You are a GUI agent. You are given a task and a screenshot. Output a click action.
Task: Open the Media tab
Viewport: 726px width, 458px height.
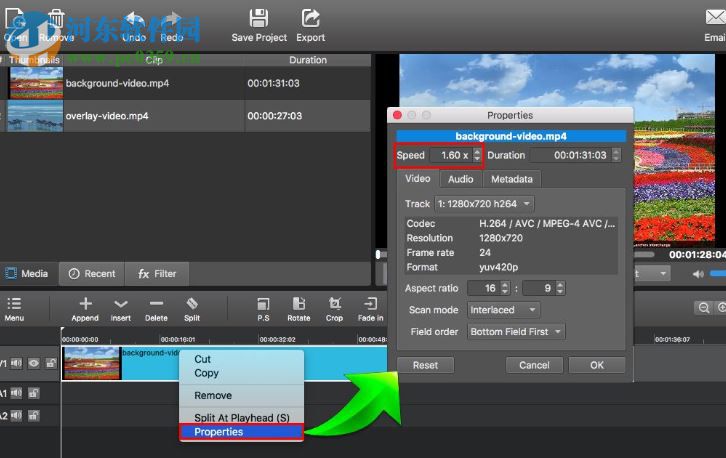(28, 274)
